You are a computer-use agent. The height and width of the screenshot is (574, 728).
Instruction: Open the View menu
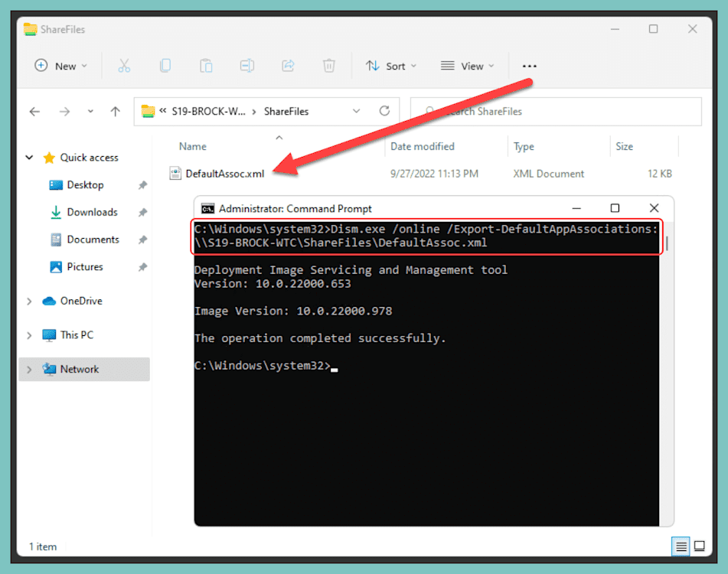[x=467, y=66]
